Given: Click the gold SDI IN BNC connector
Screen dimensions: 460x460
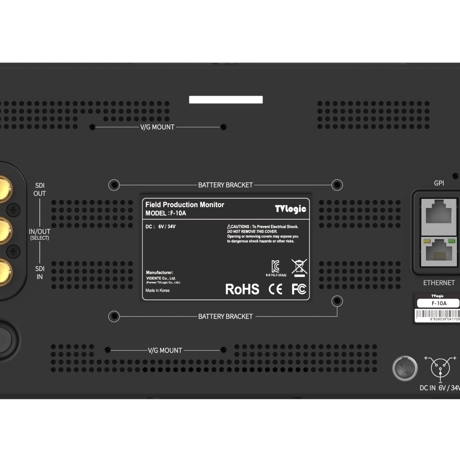Looking at the screenshot, I should [x=5, y=272].
